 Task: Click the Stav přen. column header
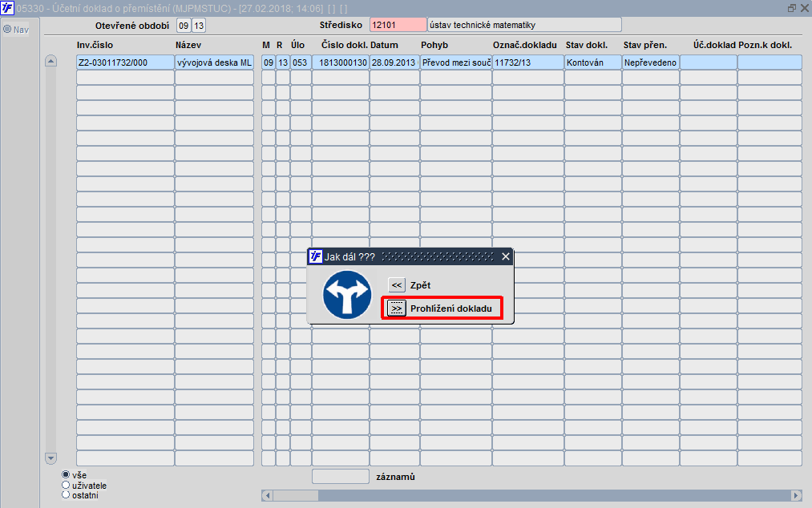(x=644, y=45)
